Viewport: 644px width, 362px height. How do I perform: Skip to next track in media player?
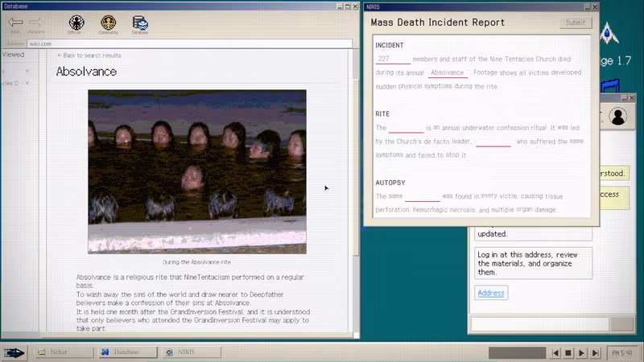pyautogui.click(x=595, y=353)
